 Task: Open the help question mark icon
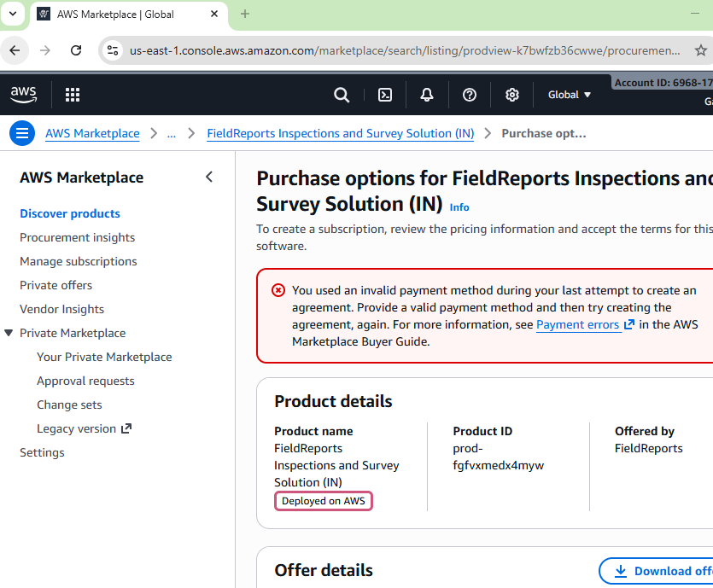pyautogui.click(x=470, y=95)
